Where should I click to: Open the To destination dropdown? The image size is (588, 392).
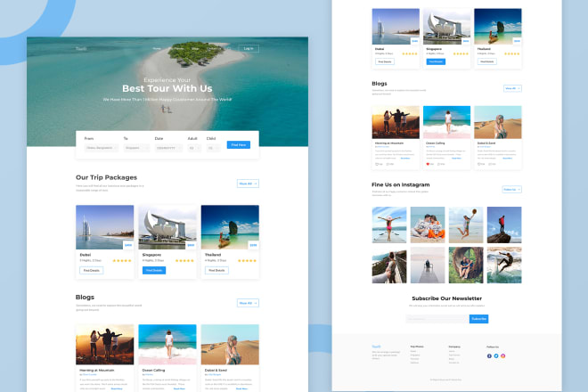tap(136, 148)
